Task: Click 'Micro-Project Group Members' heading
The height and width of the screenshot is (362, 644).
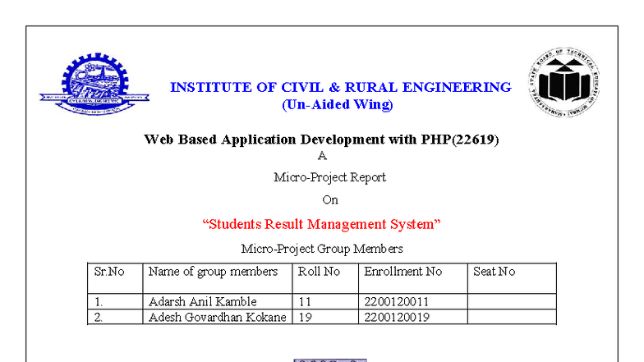Action: [322, 249]
